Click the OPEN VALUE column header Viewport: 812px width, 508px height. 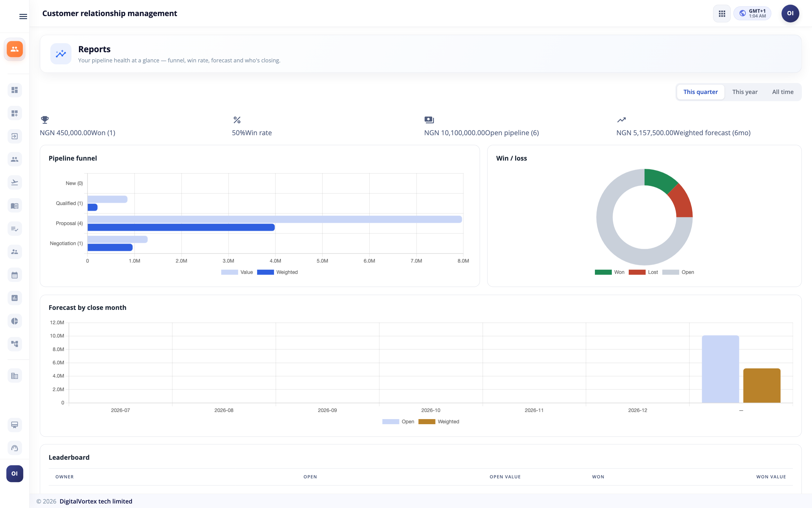click(505, 477)
